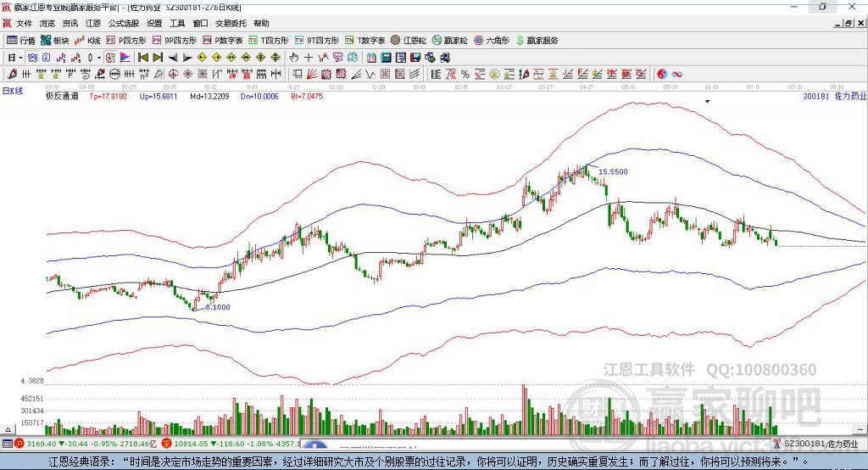Open the 工具 menu
This screenshot has width=868, height=470.
pyautogui.click(x=177, y=23)
